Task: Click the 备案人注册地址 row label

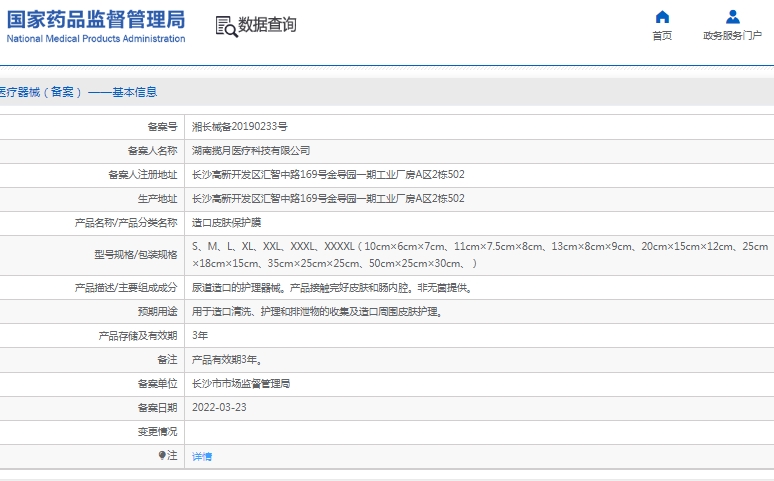Action: coord(143,174)
